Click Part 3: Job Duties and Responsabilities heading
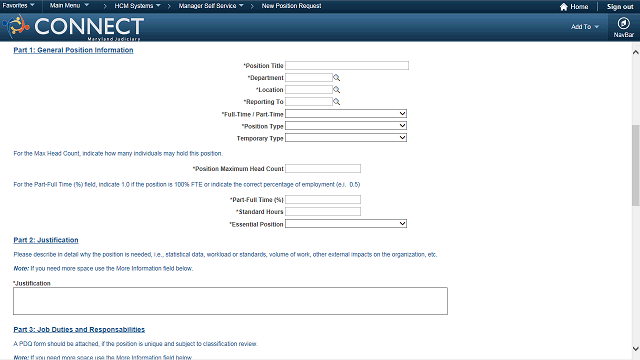Screen dimensions: 640x360 [x=79, y=329]
